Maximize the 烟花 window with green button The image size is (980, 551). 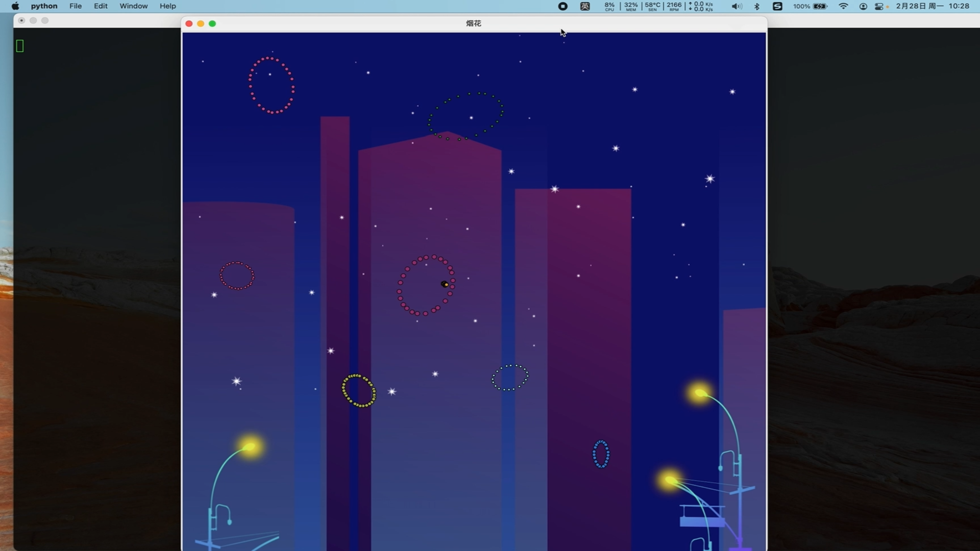[x=213, y=23]
